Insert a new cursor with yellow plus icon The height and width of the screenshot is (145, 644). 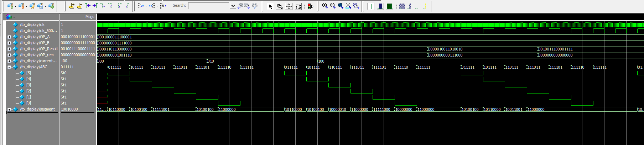[x=72, y=6]
